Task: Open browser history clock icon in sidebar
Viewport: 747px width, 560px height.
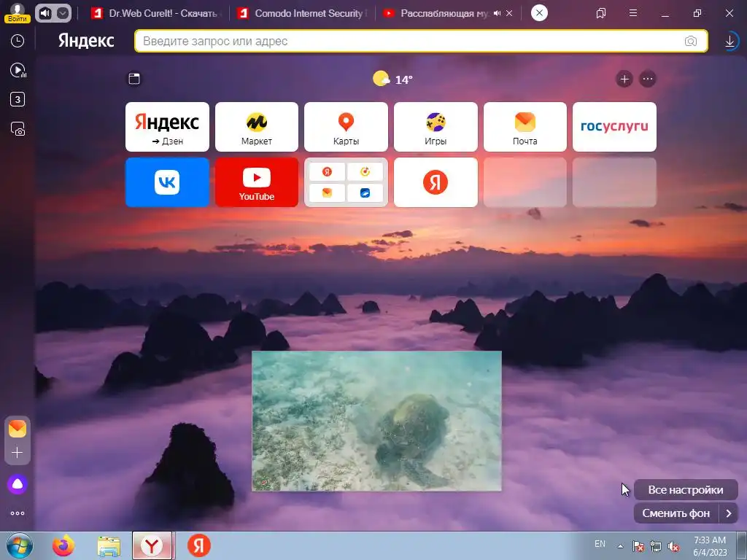Action: coord(18,41)
